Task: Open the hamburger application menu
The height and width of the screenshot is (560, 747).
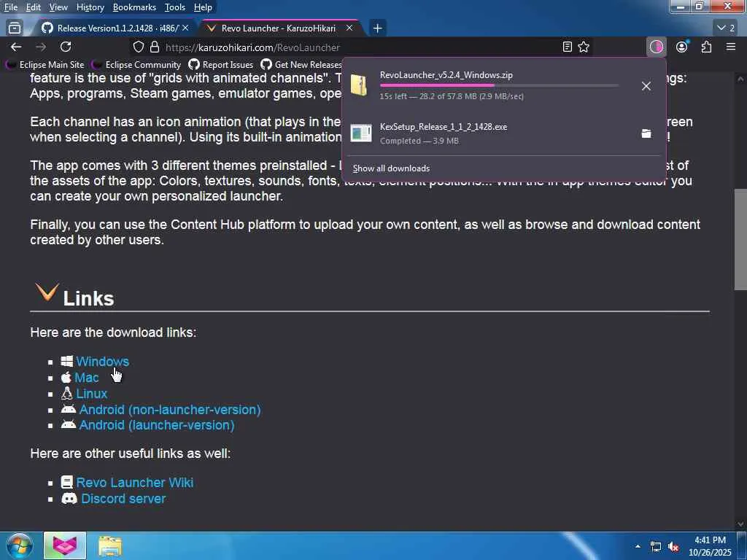Action: (x=731, y=47)
